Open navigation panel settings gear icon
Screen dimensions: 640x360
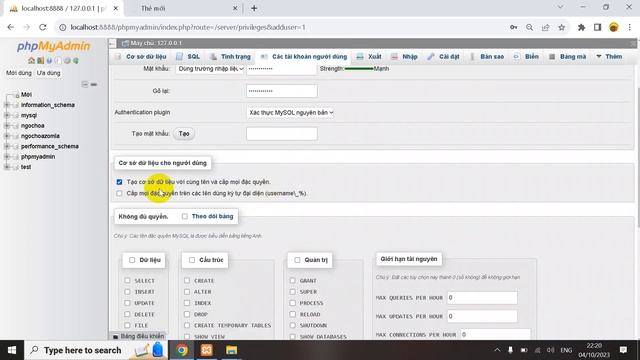tap(67, 60)
